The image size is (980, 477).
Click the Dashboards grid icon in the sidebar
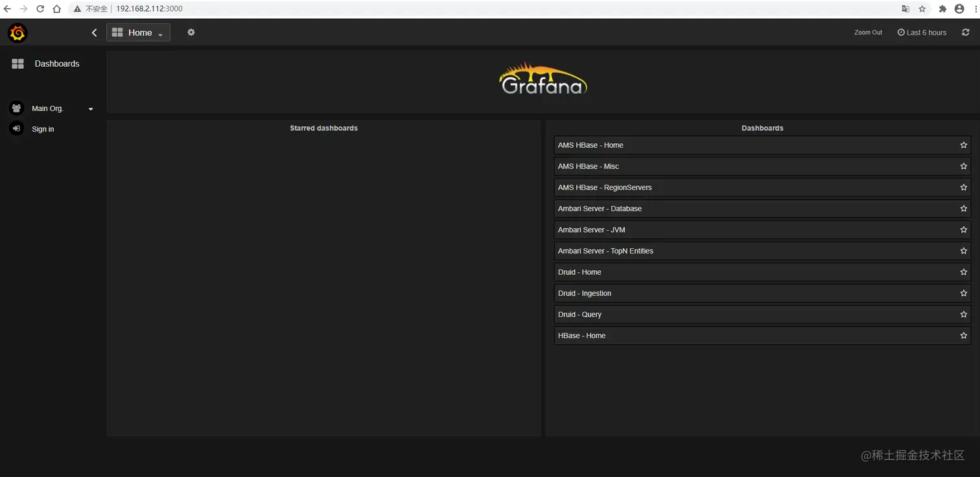[x=17, y=64]
